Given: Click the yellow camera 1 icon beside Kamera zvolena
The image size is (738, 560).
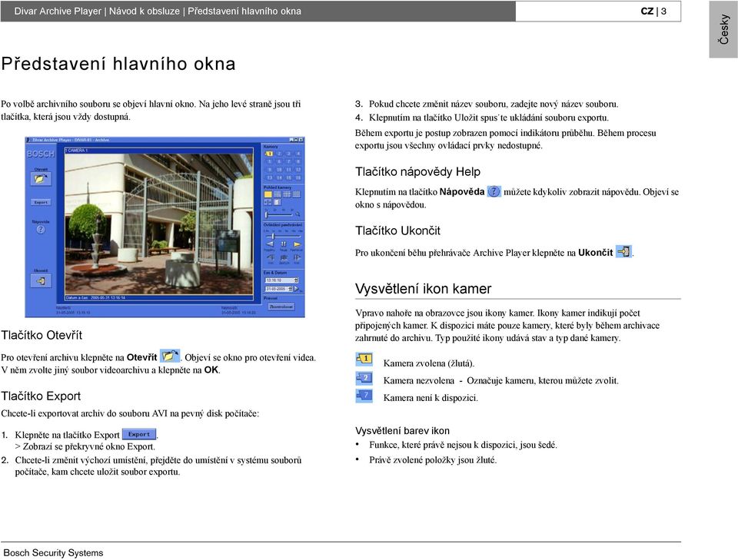Looking at the screenshot, I should (364, 360).
